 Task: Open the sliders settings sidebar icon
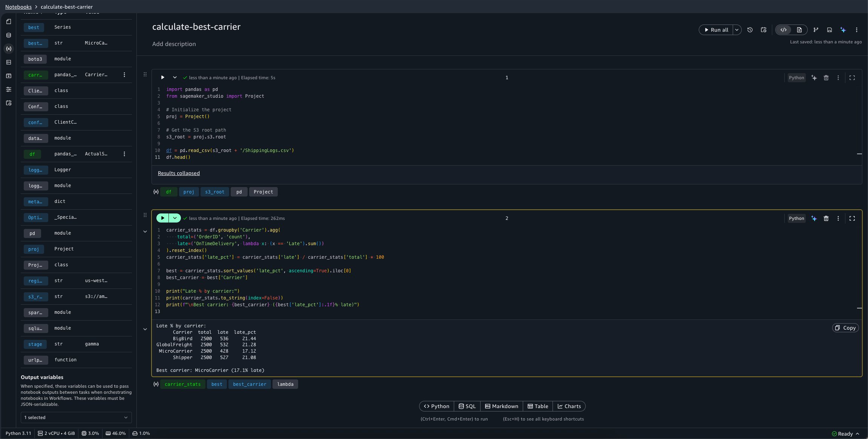tap(9, 89)
